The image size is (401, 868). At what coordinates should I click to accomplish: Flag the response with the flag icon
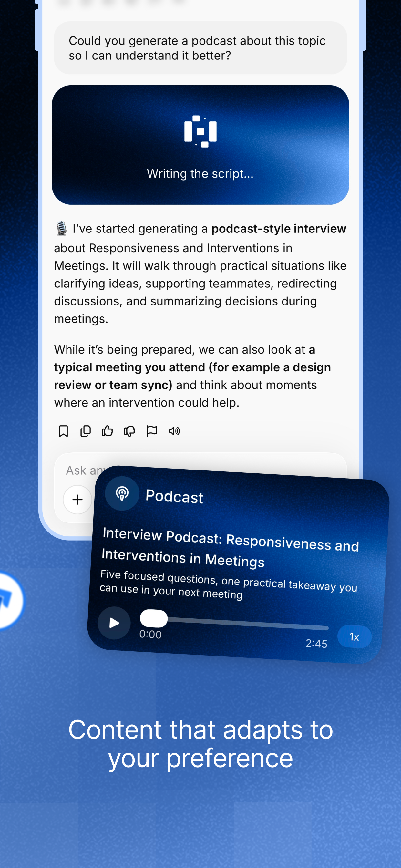point(152,431)
